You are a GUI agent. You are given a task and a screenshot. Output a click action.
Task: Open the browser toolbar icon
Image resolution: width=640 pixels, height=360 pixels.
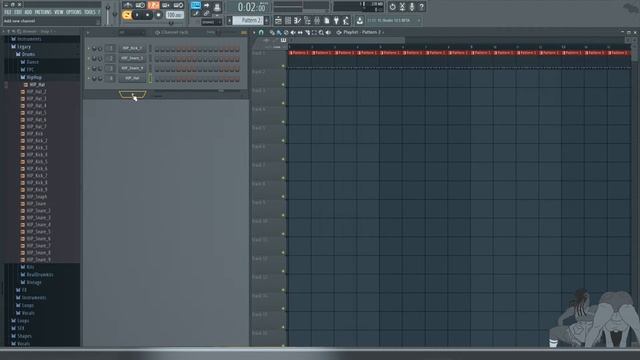tap(307, 20)
